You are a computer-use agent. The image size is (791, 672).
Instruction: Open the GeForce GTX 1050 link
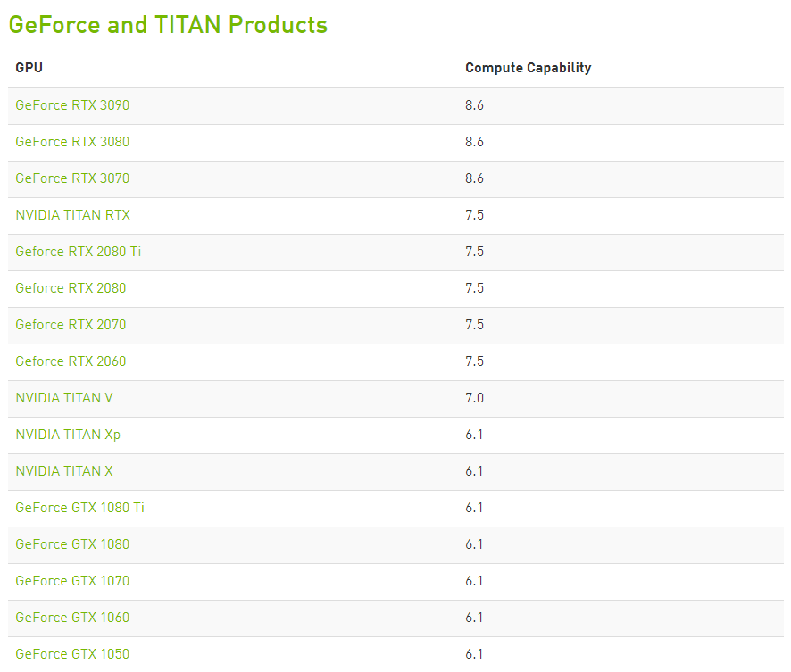pos(72,654)
